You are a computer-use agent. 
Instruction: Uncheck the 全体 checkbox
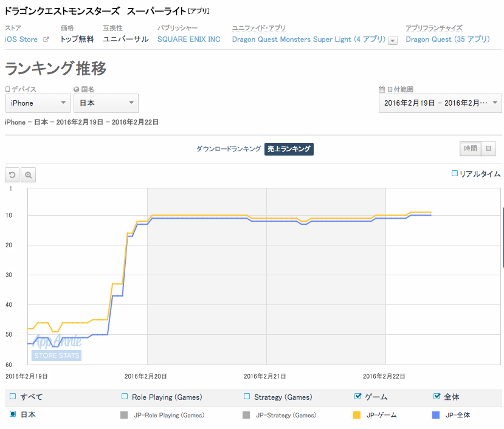(x=437, y=396)
